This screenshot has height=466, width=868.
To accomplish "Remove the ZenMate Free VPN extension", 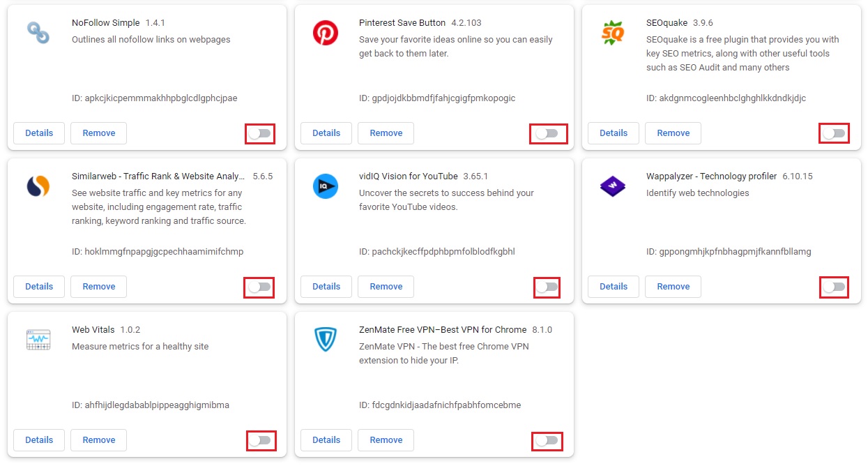I will (x=386, y=440).
